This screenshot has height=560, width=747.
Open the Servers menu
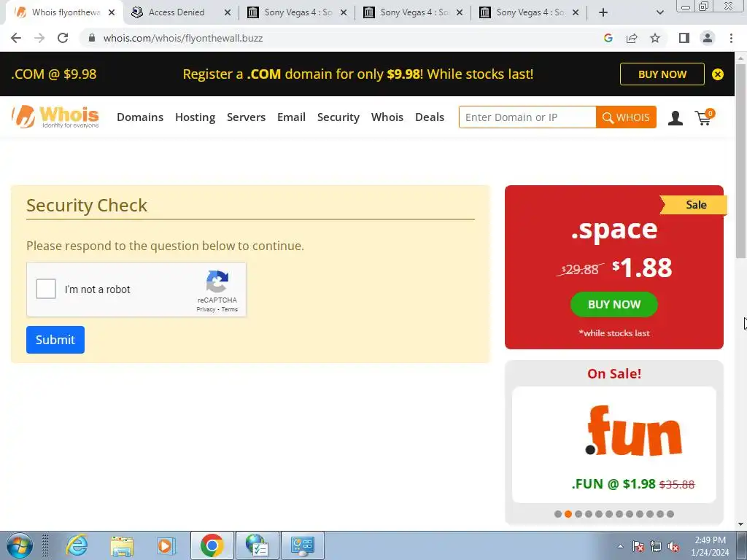(x=247, y=117)
